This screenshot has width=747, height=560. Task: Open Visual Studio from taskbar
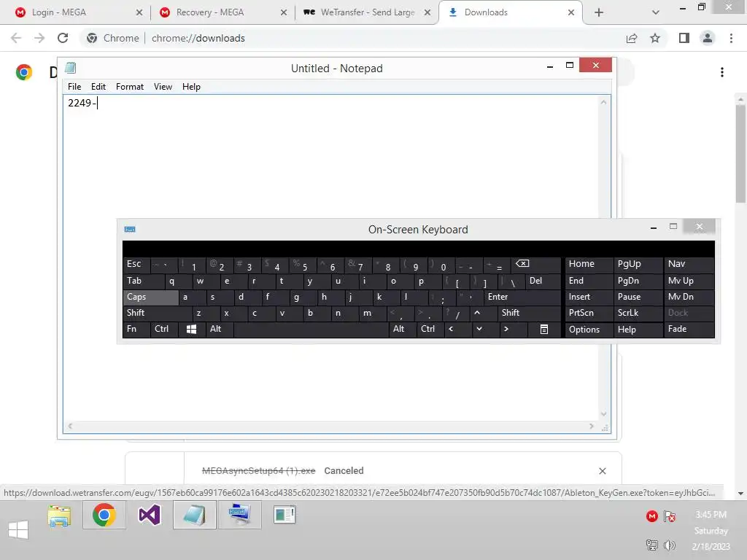click(x=149, y=516)
